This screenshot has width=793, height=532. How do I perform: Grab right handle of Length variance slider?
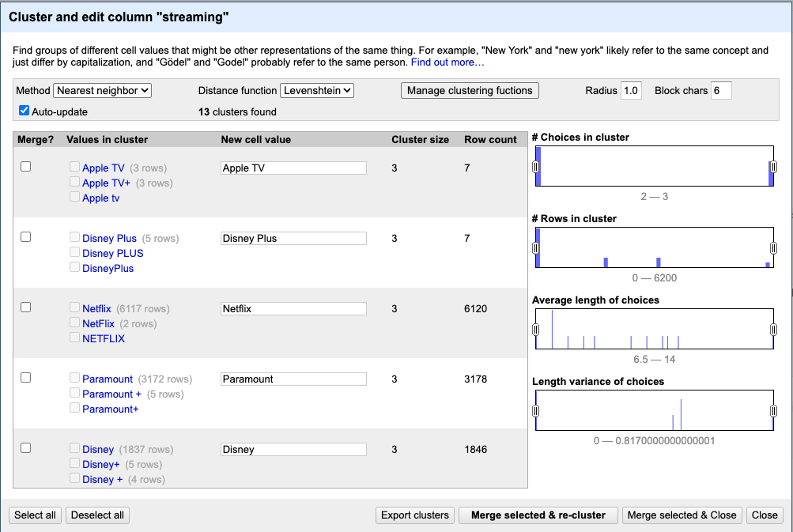pyautogui.click(x=773, y=410)
